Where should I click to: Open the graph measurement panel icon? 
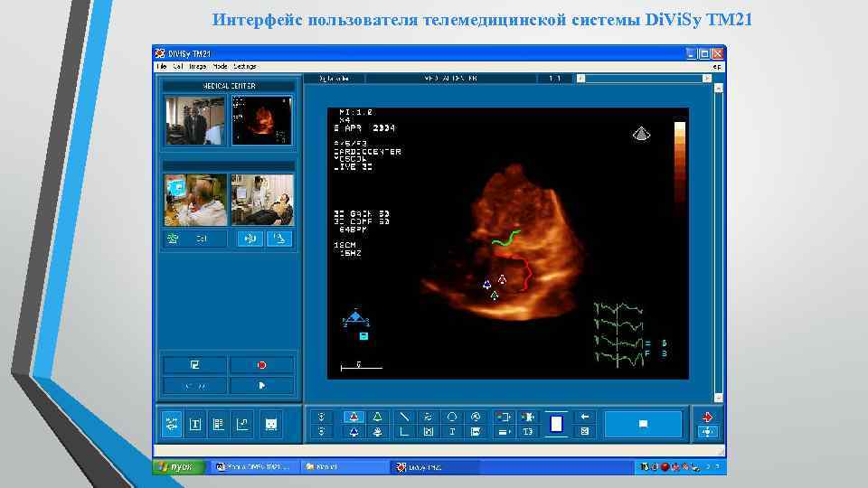[242, 425]
